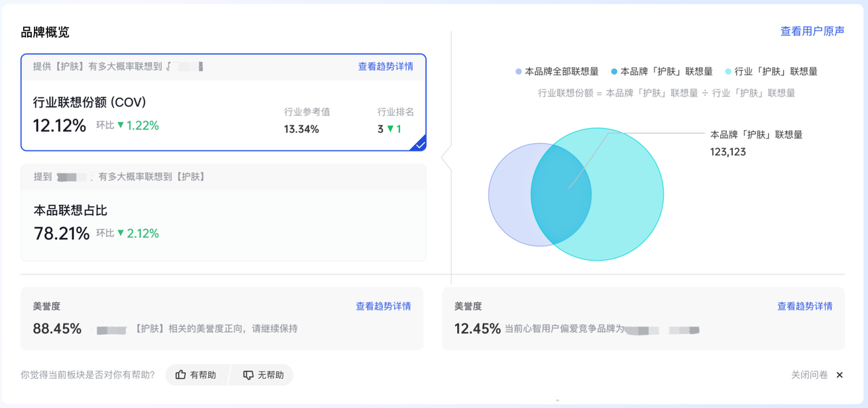This screenshot has height=408, width=868.
Task: Click the thumbs-up 有帮助 button
Action: 196,375
